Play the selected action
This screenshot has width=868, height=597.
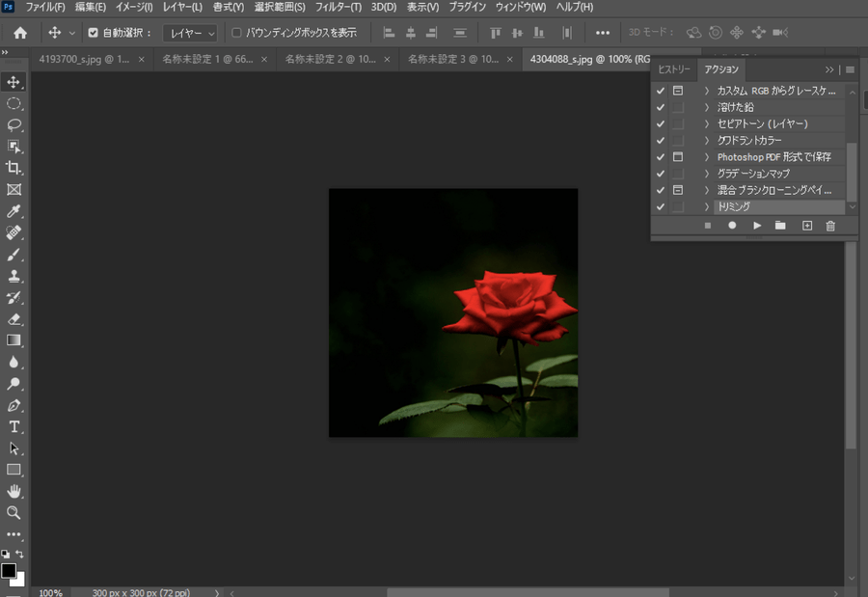[757, 226]
